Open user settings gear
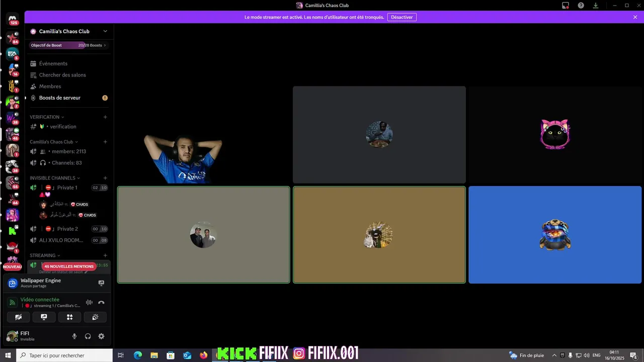 coord(101,336)
